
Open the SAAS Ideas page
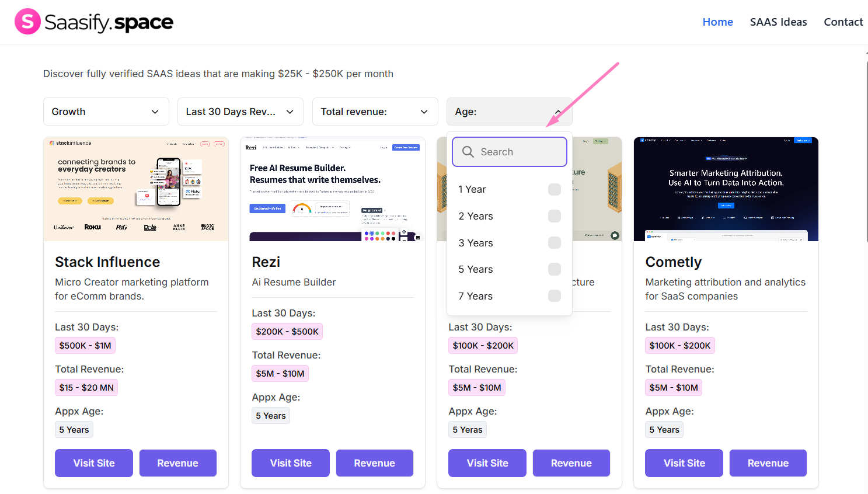pyautogui.click(x=778, y=22)
